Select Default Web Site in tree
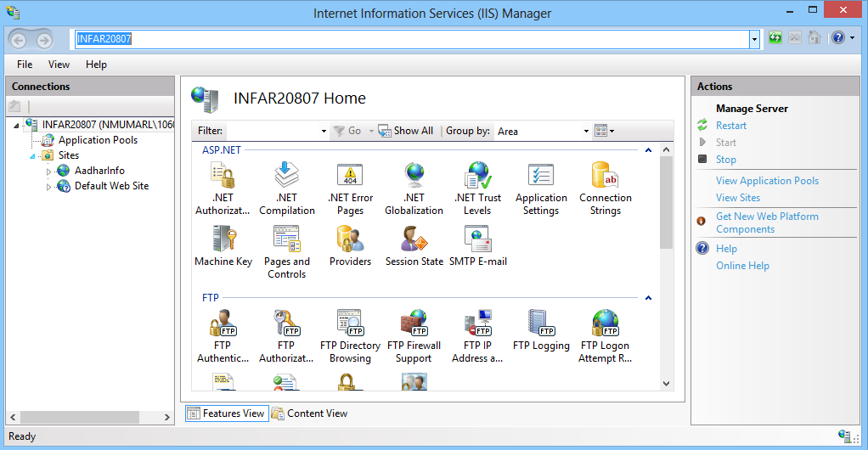 pyautogui.click(x=112, y=186)
